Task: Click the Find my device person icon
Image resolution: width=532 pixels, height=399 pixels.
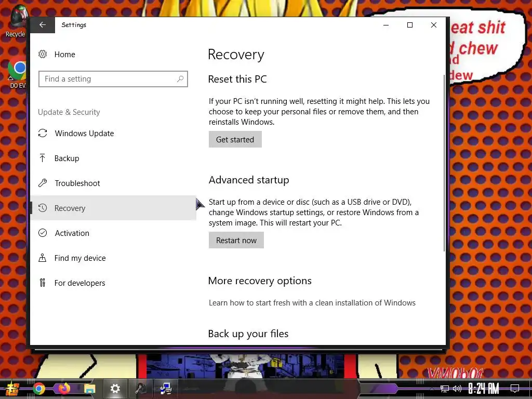Action: (43, 258)
